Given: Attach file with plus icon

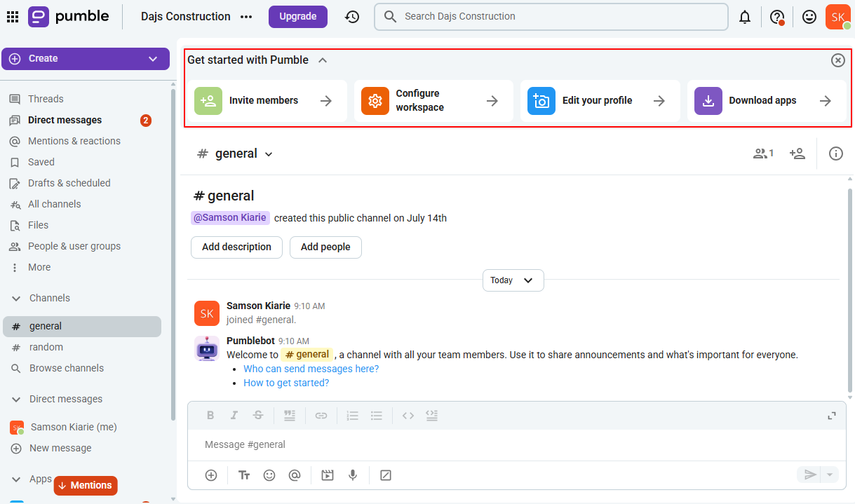Looking at the screenshot, I should click(211, 475).
